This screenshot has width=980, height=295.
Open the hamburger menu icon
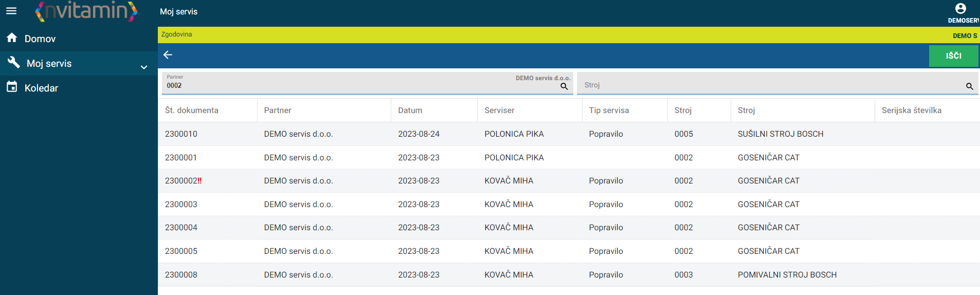click(x=11, y=11)
